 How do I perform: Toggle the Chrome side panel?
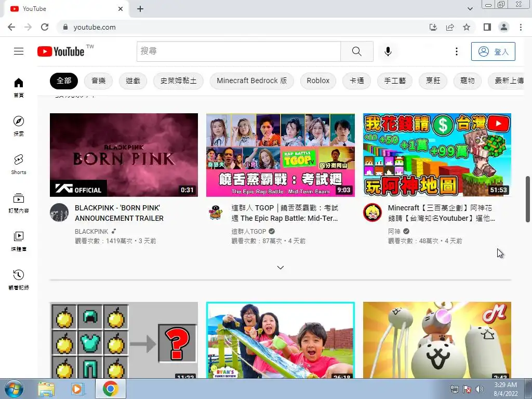487,27
